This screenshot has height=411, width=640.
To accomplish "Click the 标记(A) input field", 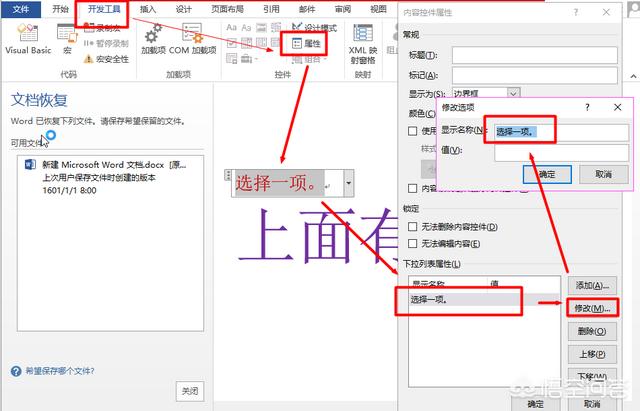I will pyautogui.click(x=535, y=76).
